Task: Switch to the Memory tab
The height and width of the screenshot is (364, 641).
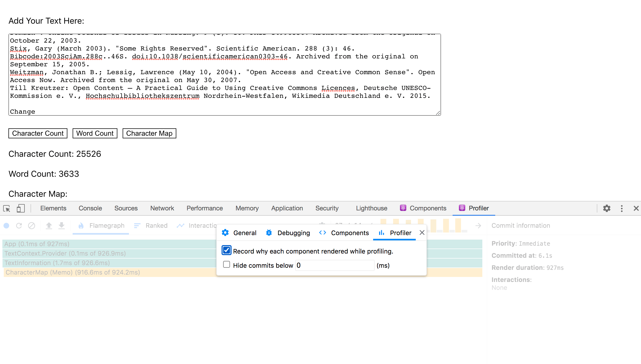Action: [x=247, y=208]
